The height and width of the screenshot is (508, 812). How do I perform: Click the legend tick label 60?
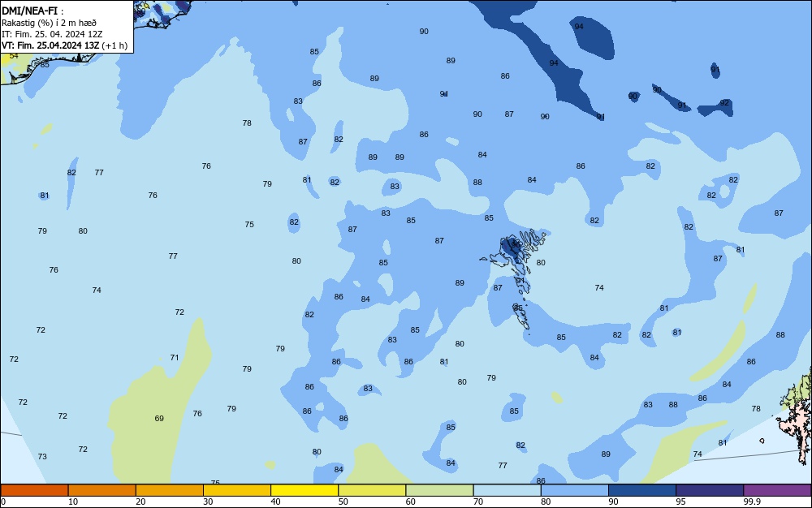tap(411, 502)
